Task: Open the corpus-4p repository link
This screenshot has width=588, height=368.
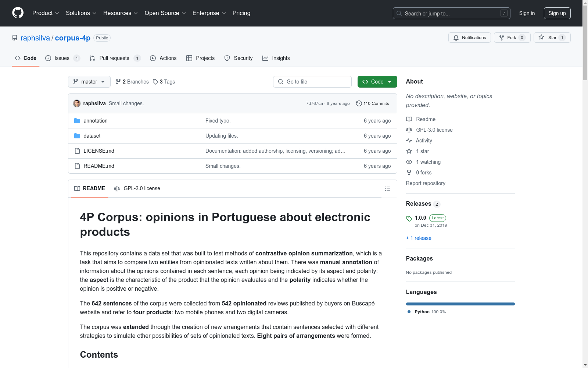Action: click(73, 38)
